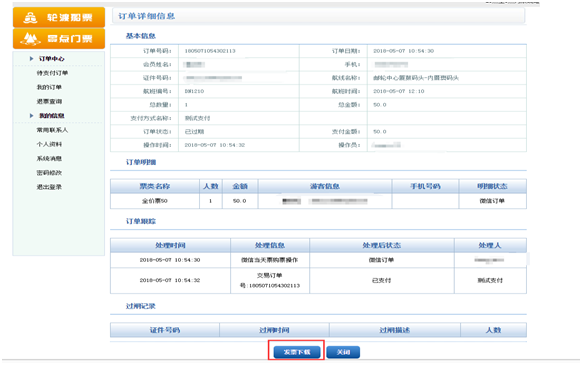The width and height of the screenshot is (582, 365).
Task: Click the 50.0 amount in 订单明细 row
Action: (239, 201)
